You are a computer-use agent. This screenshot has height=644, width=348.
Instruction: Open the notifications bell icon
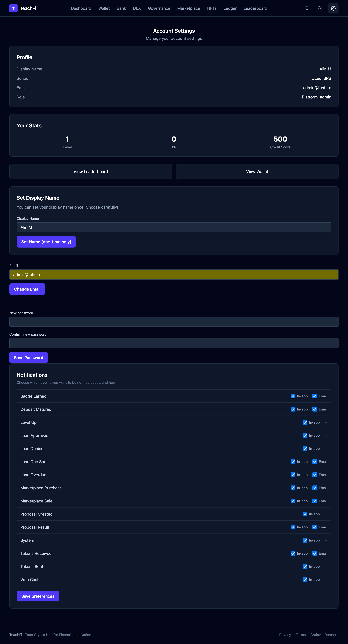[x=307, y=8]
